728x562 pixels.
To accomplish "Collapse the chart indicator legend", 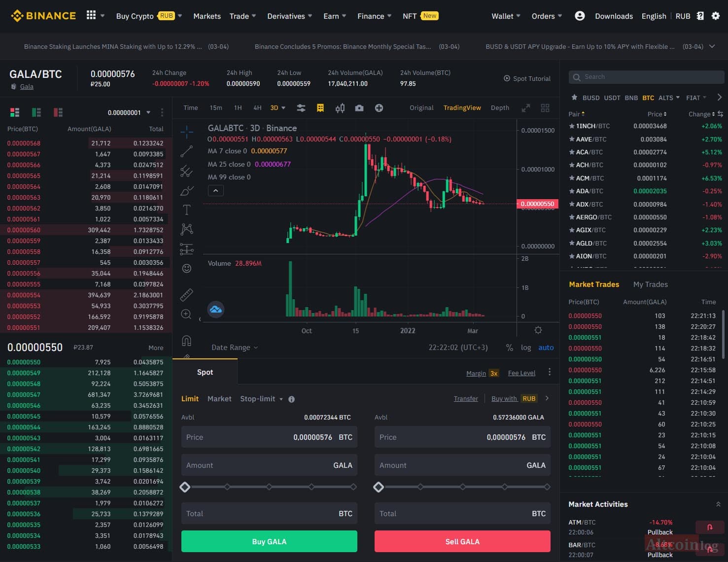I will 216,190.
